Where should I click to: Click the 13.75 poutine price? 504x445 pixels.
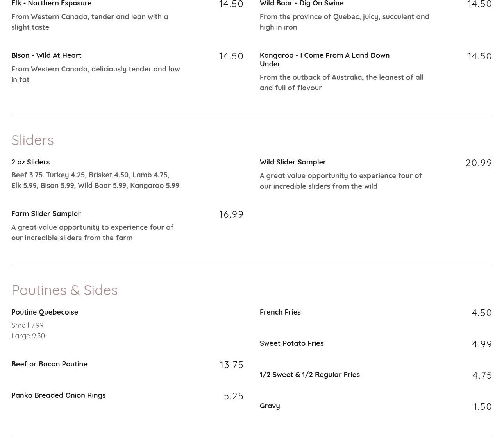(231, 365)
